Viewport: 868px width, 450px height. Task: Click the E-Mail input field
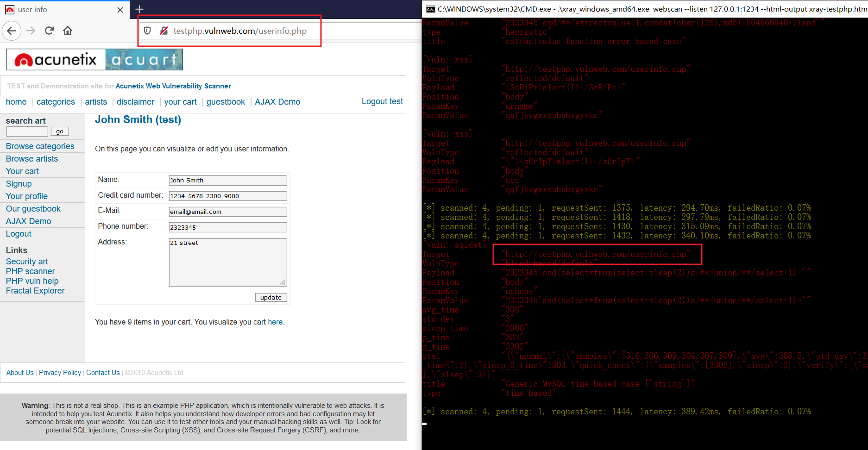pos(228,212)
